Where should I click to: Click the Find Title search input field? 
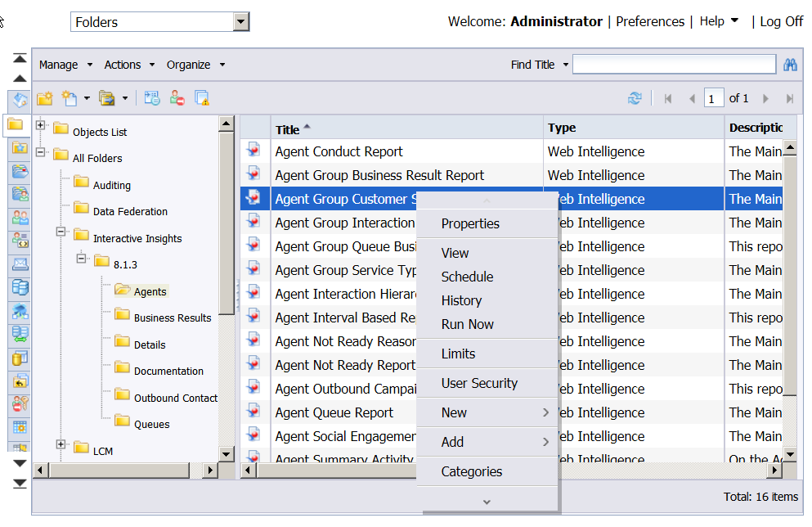[x=674, y=65]
